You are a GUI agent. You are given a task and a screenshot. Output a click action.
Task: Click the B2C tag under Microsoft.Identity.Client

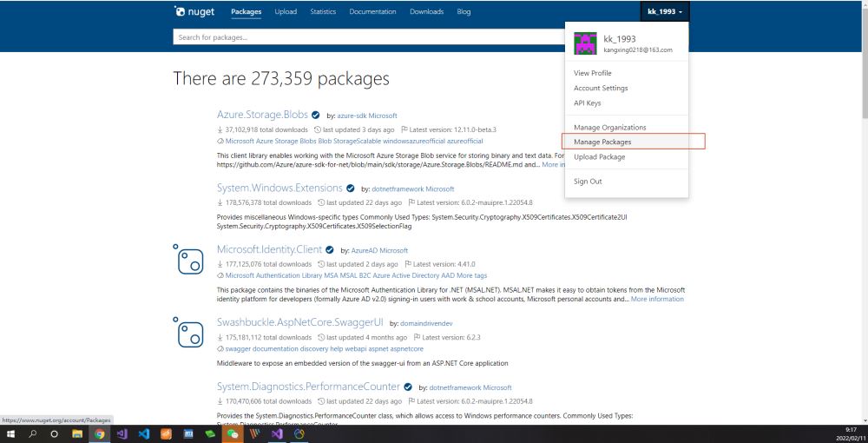tap(365, 275)
